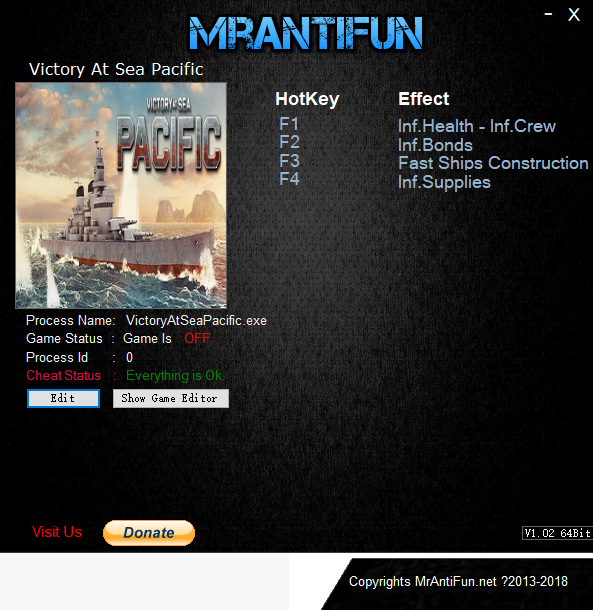Click the MrAntiFun logo banner
Viewport: 593px width, 610px height.
(306, 33)
